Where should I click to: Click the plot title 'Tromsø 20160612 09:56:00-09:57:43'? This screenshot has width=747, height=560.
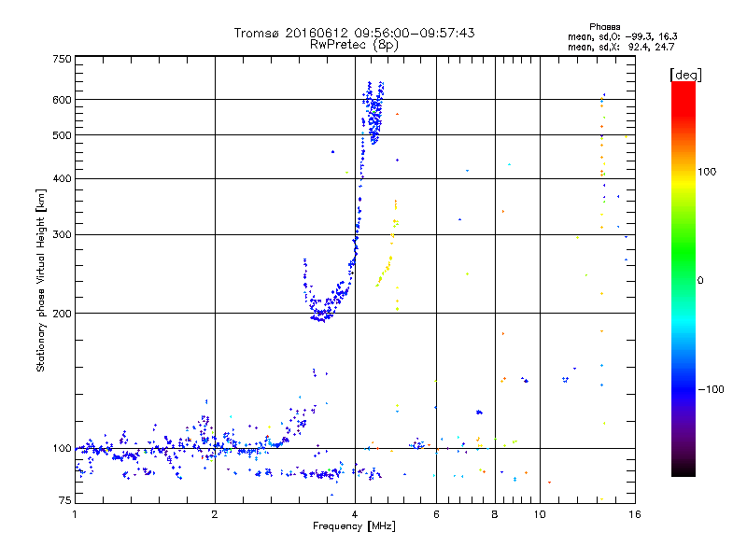click(354, 33)
